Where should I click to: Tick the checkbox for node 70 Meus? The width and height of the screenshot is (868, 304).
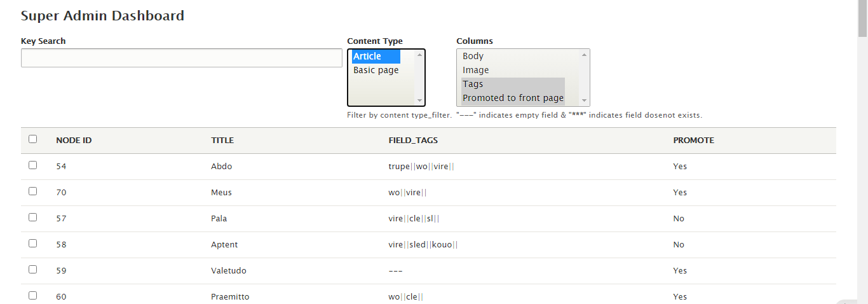click(33, 191)
